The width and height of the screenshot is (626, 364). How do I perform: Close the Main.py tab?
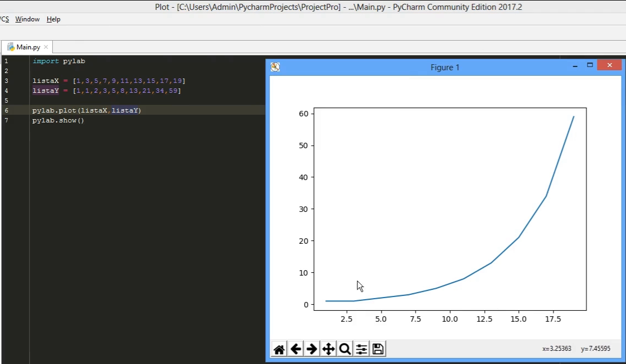click(46, 47)
